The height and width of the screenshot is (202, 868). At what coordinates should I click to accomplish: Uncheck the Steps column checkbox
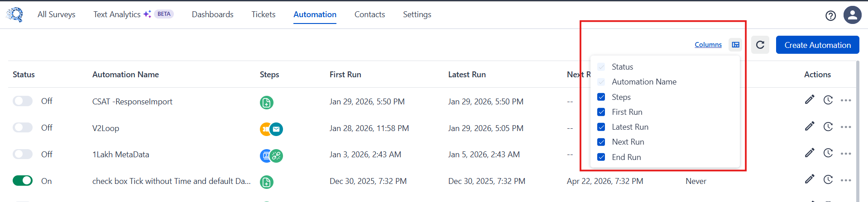point(601,97)
